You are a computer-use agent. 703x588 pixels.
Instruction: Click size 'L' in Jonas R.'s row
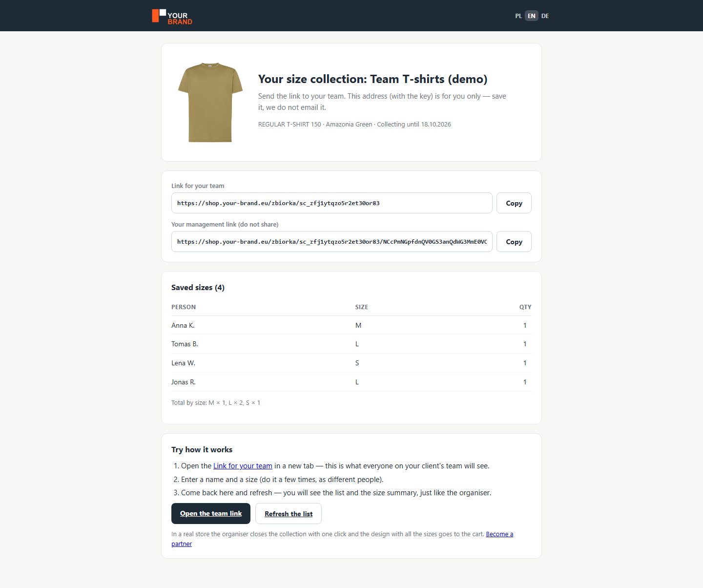coord(357,382)
